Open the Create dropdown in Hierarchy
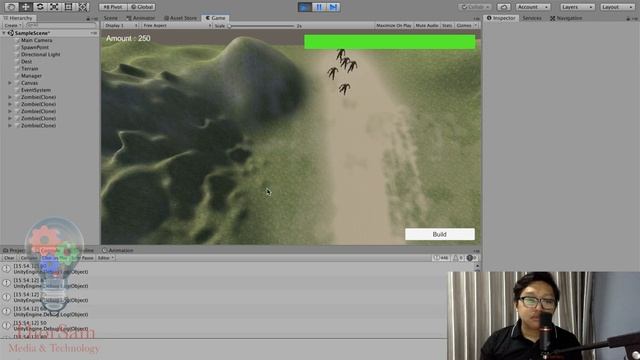The height and width of the screenshot is (360, 640). pyautogui.click(x=12, y=25)
